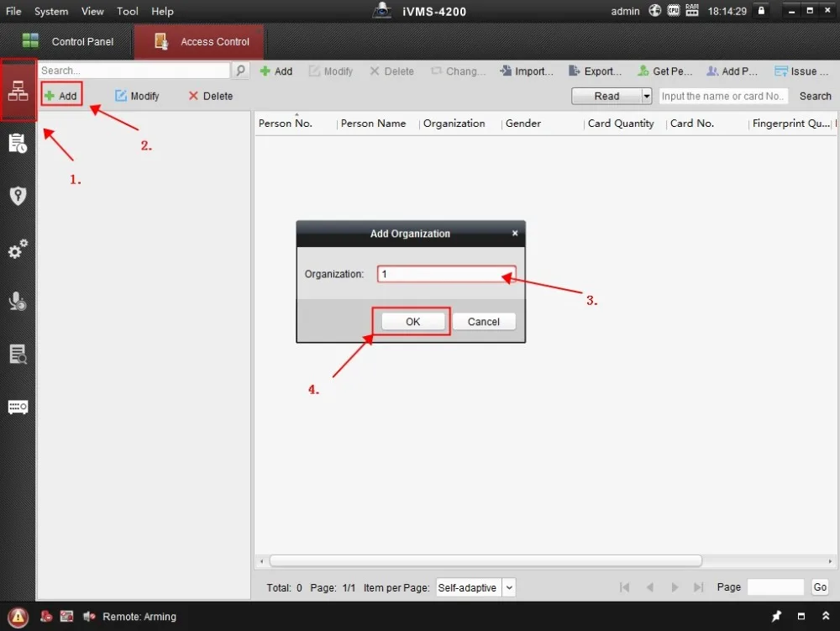Image resolution: width=840 pixels, height=631 pixels.
Task: Click the Page number input field
Action: pos(775,587)
